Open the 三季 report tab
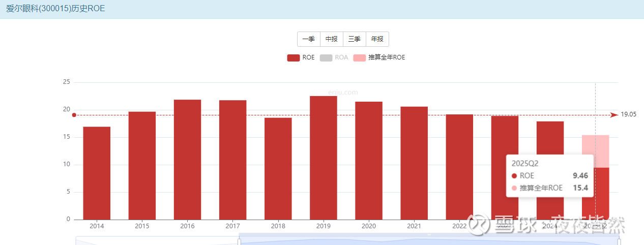Image resolution: width=644 pixels, height=245 pixels. click(355, 39)
